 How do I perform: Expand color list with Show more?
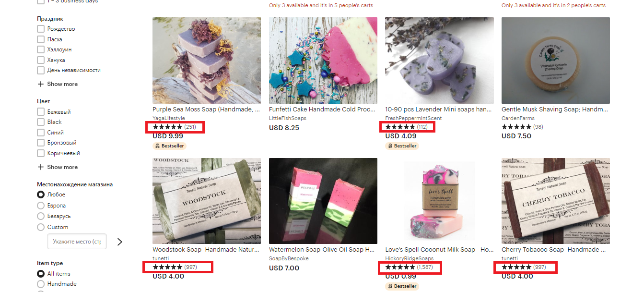coord(62,167)
